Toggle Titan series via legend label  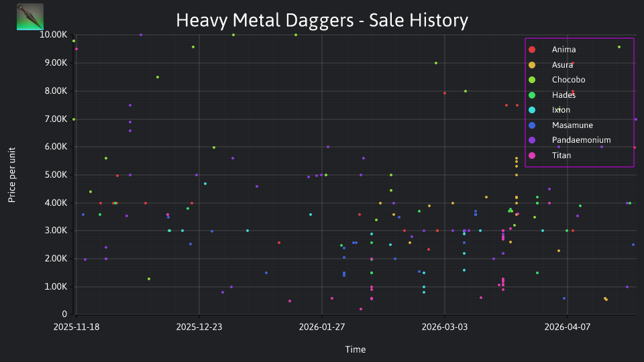click(x=561, y=155)
